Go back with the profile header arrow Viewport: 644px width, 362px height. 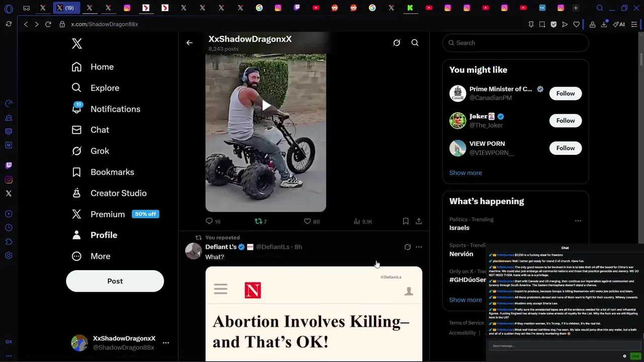(189, 43)
